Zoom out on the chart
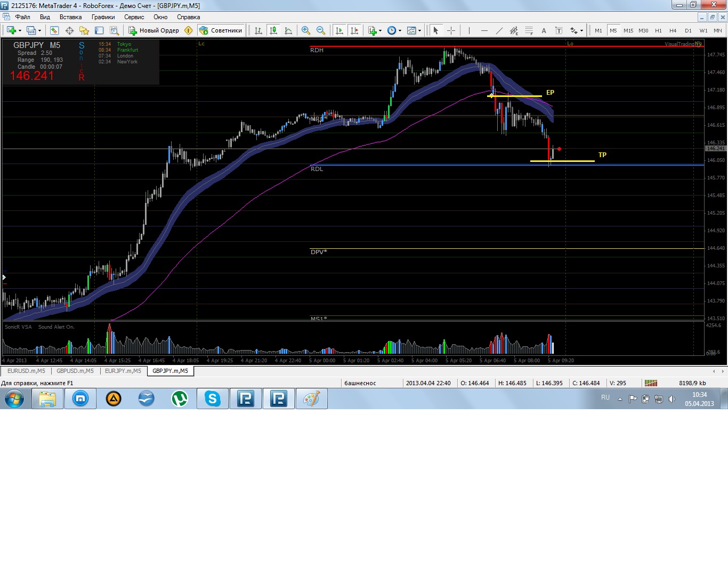This screenshot has width=728, height=561. [x=321, y=30]
